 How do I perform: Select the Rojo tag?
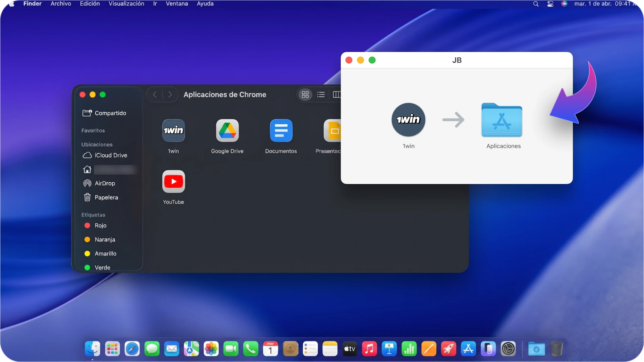point(95,226)
